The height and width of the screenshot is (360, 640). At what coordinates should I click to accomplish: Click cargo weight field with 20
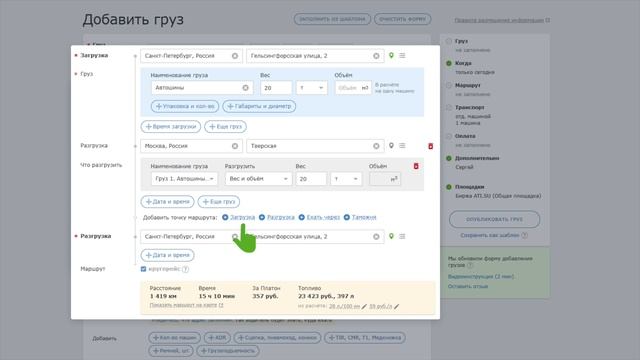pyautogui.click(x=276, y=88)
